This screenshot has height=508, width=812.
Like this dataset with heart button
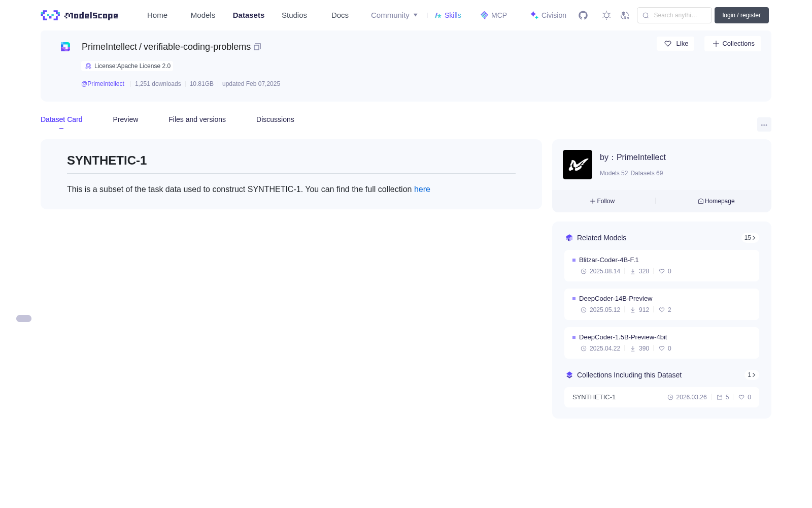tap(675, 44)
